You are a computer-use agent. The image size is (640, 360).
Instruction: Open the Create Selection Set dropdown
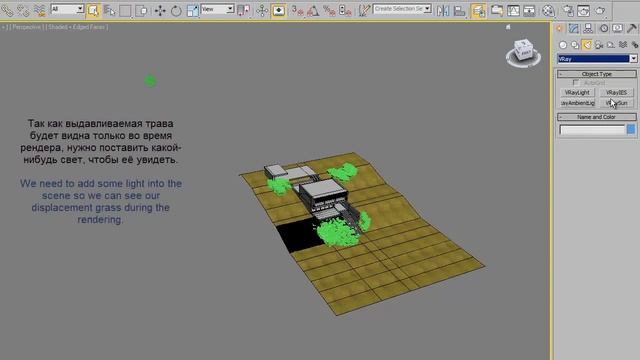(x=402, y=9)
